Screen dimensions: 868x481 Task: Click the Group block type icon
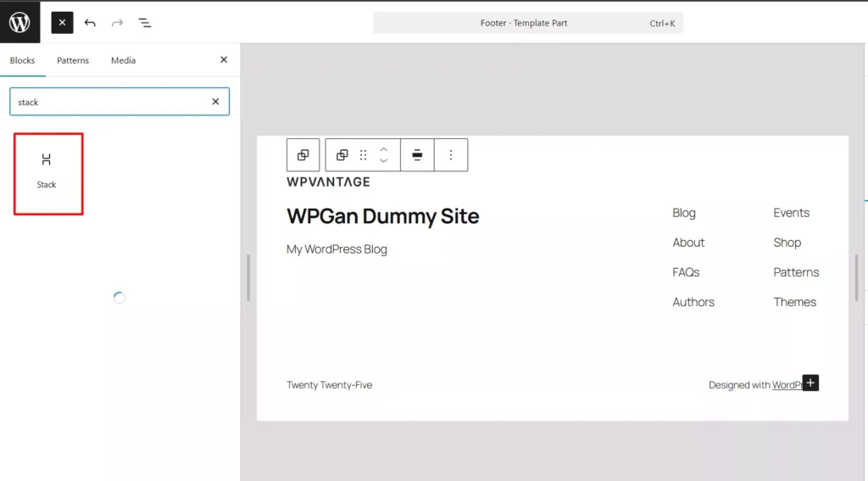pyautogui.click(x=342, y=155)
